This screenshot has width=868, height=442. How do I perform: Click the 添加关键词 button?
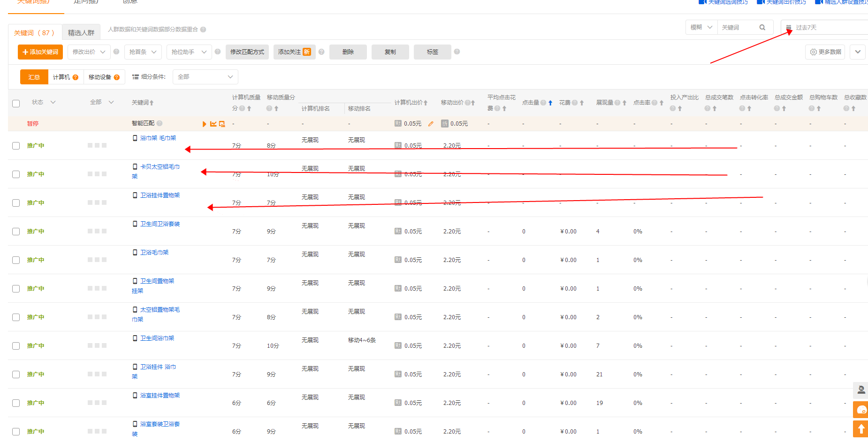pyautogui.click(x=40, y=52)
